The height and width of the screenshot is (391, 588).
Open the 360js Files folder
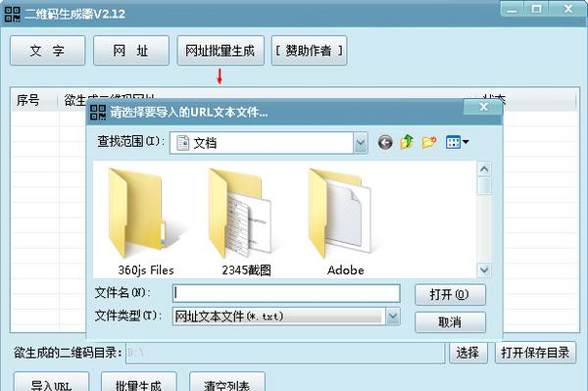click(145, 221)
